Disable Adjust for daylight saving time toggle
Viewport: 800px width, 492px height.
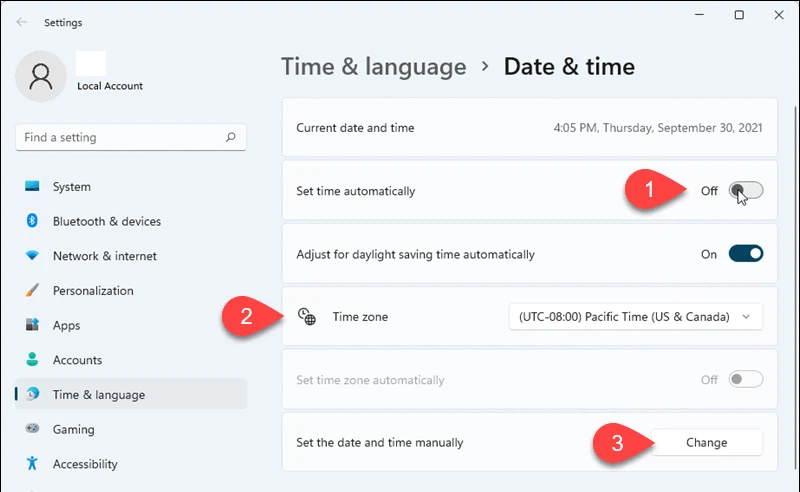tap(746, 254)
